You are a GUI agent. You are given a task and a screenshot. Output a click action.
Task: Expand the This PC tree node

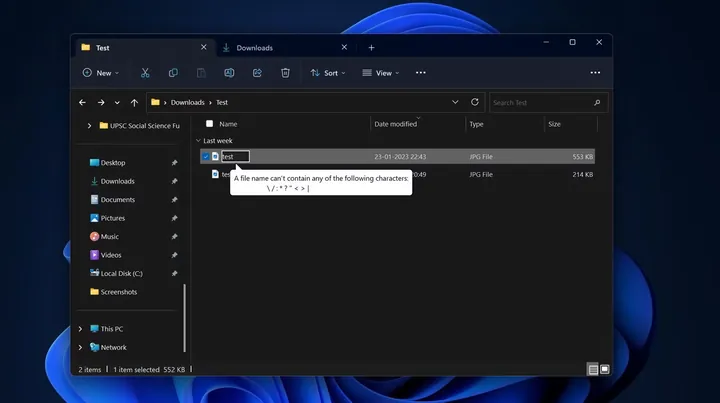80,329
